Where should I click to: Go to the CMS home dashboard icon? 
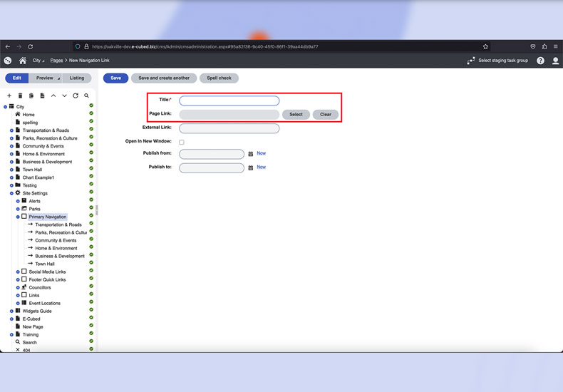[x=23, y=61]
